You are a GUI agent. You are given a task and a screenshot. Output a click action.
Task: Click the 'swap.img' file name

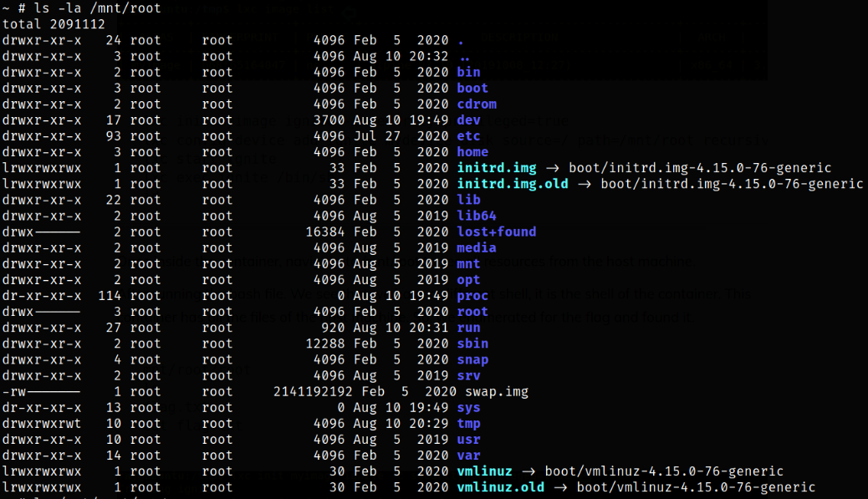coord(497,392)
